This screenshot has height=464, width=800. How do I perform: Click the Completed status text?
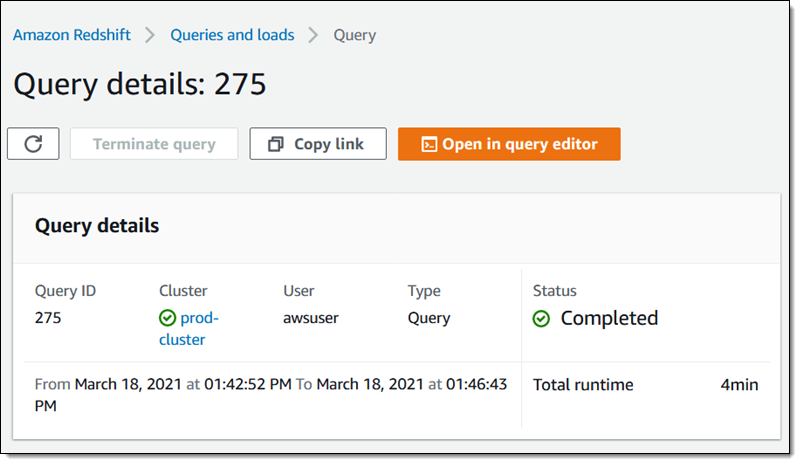(609, 318)
